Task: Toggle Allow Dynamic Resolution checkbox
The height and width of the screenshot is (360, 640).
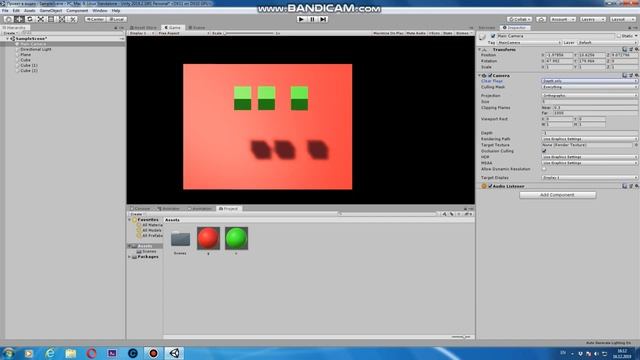Action: point(544,169)
